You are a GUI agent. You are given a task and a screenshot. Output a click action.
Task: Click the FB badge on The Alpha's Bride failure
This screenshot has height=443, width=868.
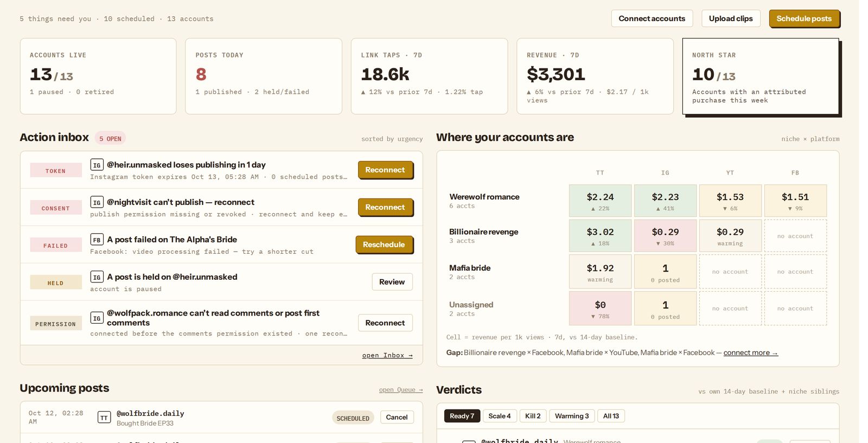(97, 240)
